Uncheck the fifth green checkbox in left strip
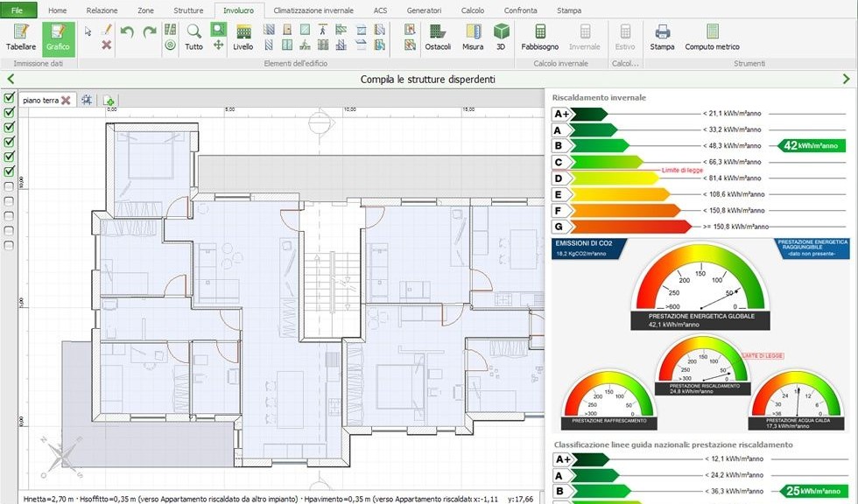858x504 pixels. (x=9, y=157)
